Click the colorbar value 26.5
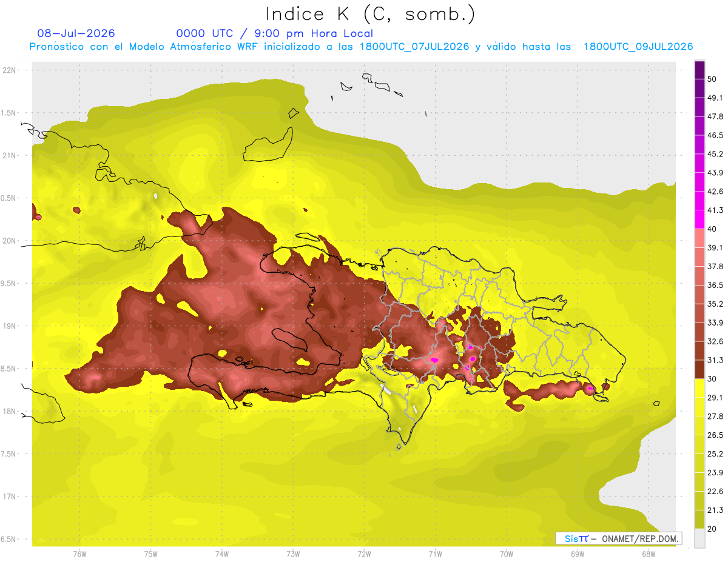728x562 pixels. [x=715, y=435]
